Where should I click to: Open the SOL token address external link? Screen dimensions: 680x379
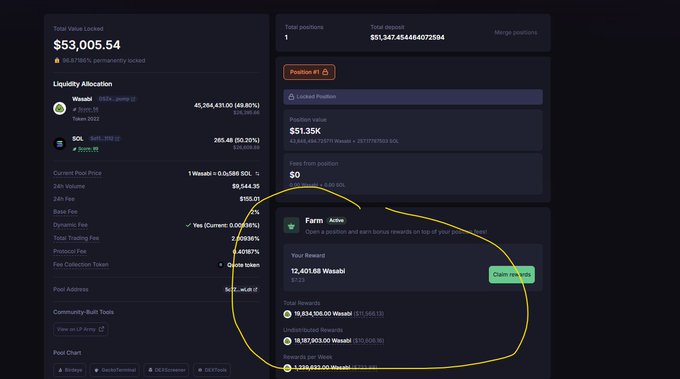point(118,138)
